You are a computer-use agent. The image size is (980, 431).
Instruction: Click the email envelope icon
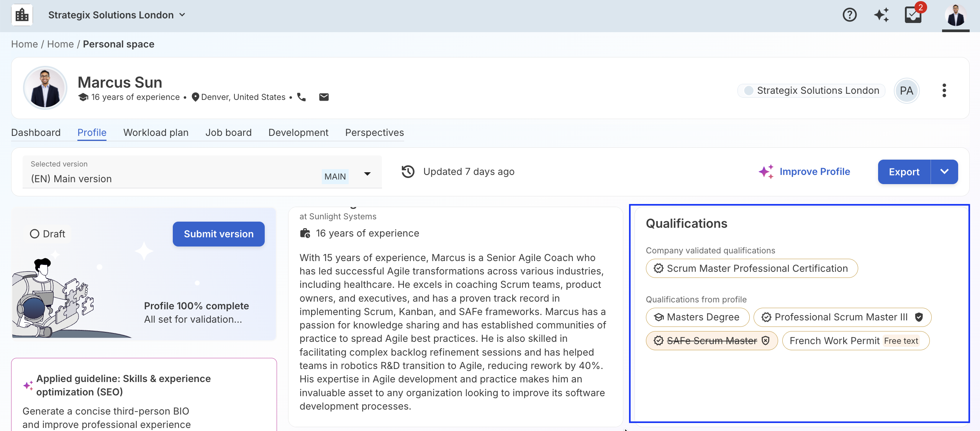[324, 97]
